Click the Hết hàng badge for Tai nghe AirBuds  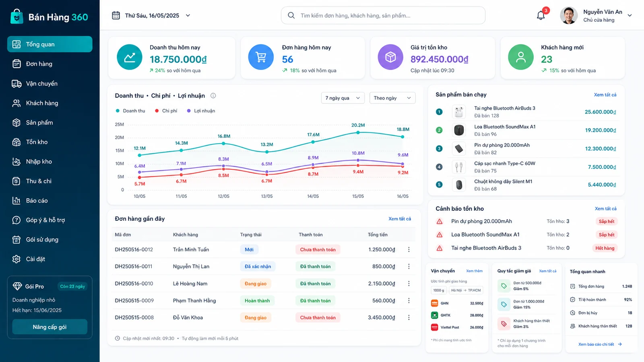pyautogui.click(x=605, y=248)
